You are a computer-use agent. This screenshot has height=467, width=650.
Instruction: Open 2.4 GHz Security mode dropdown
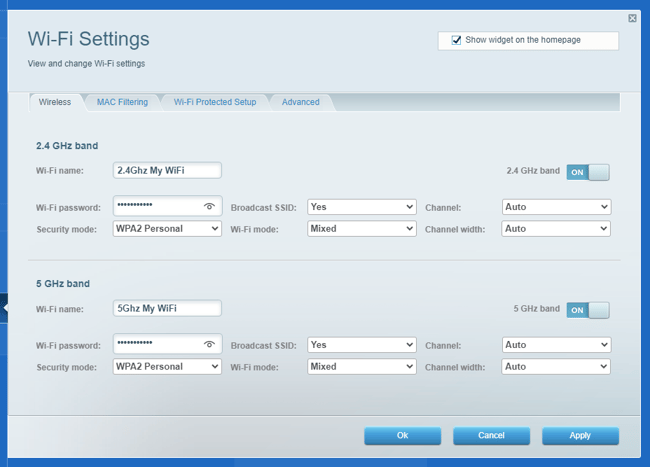(167, 229)
